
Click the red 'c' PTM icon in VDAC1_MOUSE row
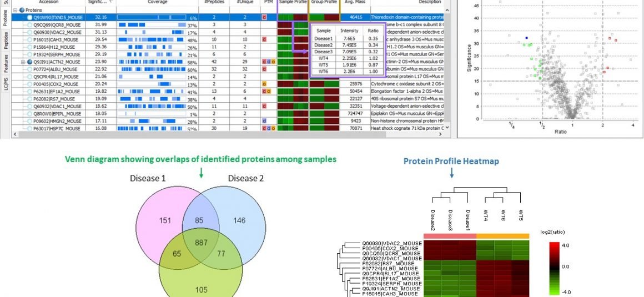coord(264,107)
